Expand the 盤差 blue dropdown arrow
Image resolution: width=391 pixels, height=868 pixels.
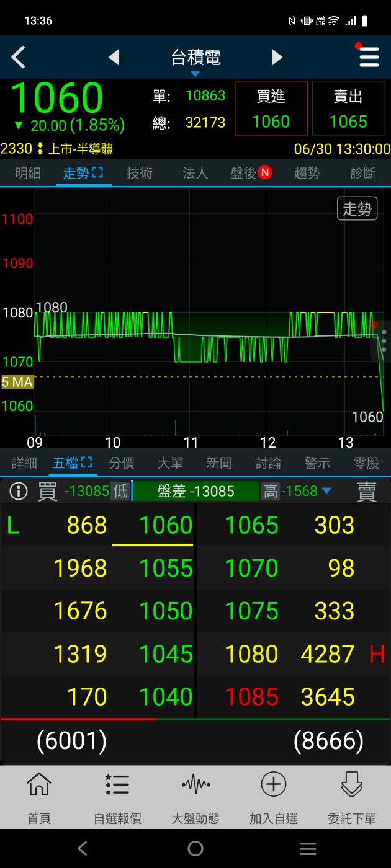point(326,491)
